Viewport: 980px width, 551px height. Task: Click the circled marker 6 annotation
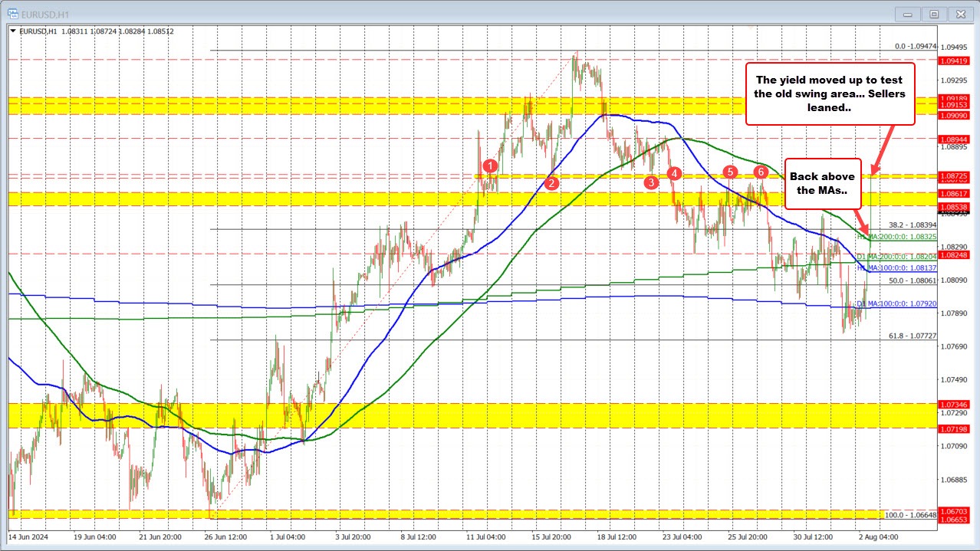[x=761, y=172]
